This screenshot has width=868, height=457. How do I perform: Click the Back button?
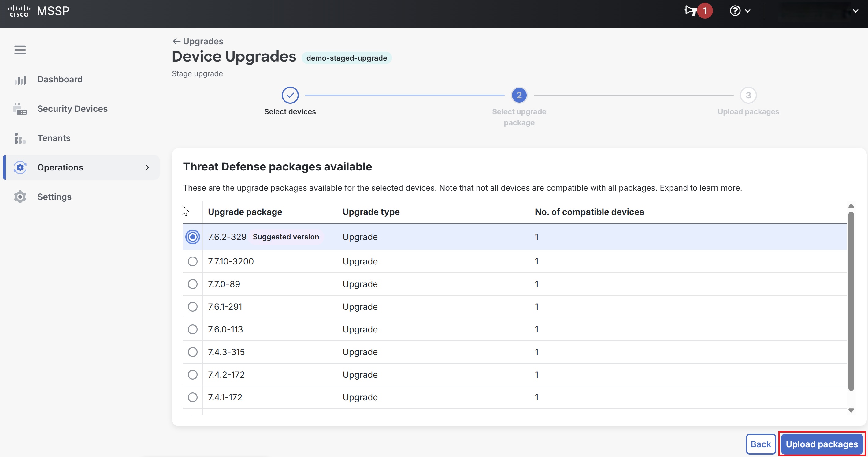coord(761,444)
